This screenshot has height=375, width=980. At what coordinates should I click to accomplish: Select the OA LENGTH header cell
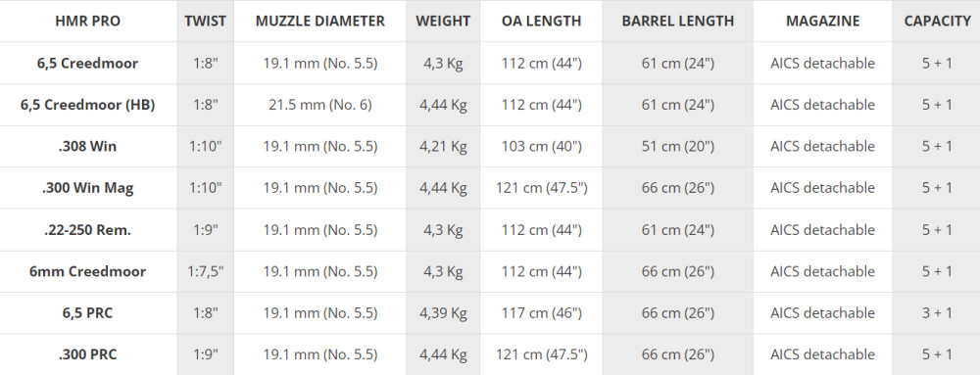click(541, 22)
